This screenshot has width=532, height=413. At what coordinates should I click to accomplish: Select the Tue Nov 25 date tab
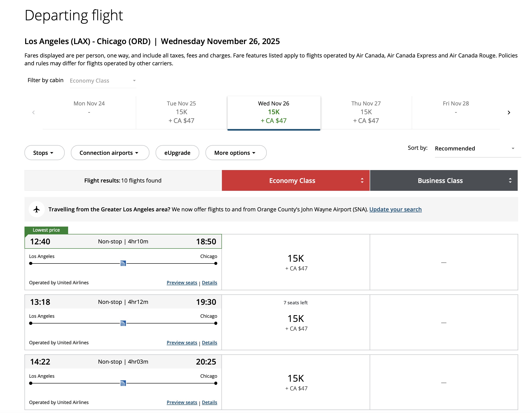click(181, 112)
